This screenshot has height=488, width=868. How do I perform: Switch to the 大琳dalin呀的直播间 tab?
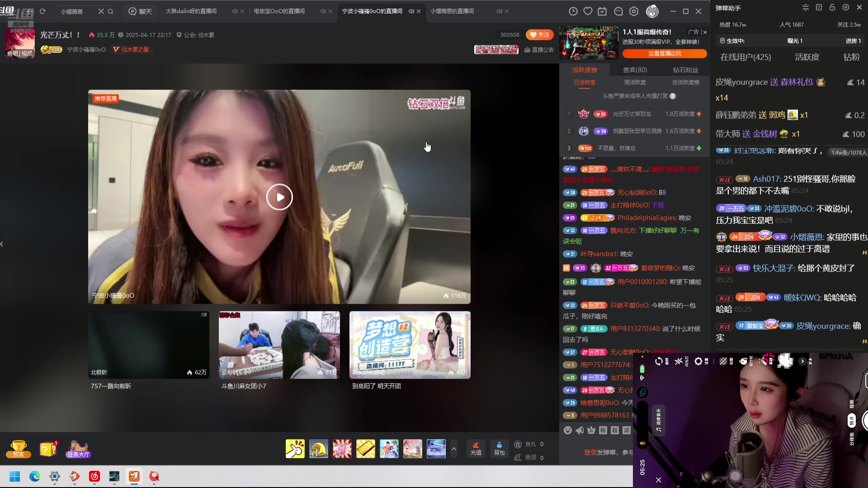click(x=191, y=11)
